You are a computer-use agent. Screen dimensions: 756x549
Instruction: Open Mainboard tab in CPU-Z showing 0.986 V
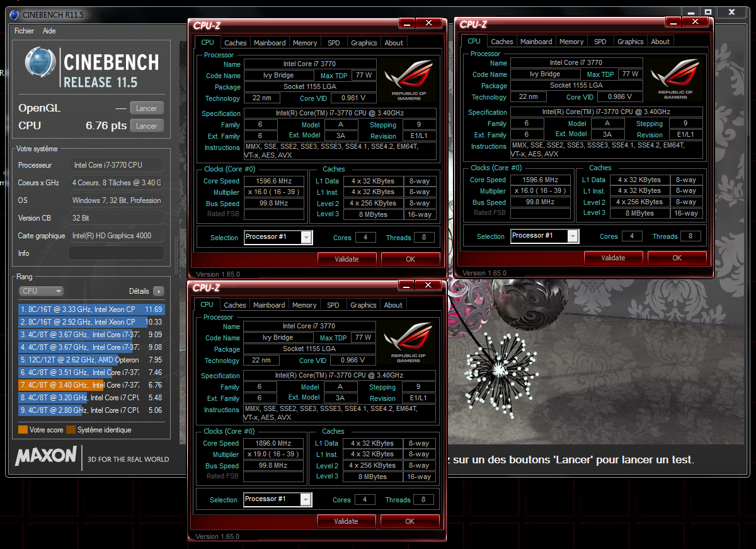(x=536, y=42)
